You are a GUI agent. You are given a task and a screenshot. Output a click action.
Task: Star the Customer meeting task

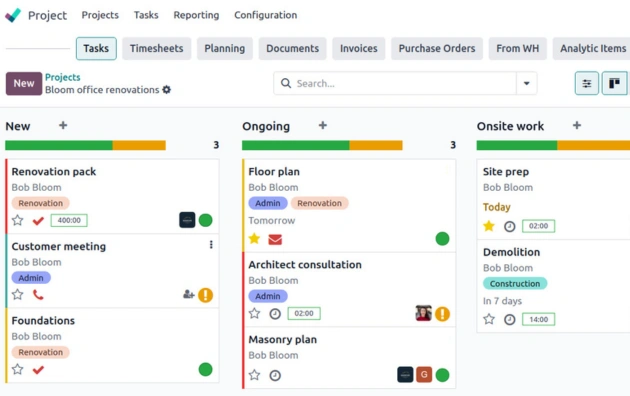17,294
